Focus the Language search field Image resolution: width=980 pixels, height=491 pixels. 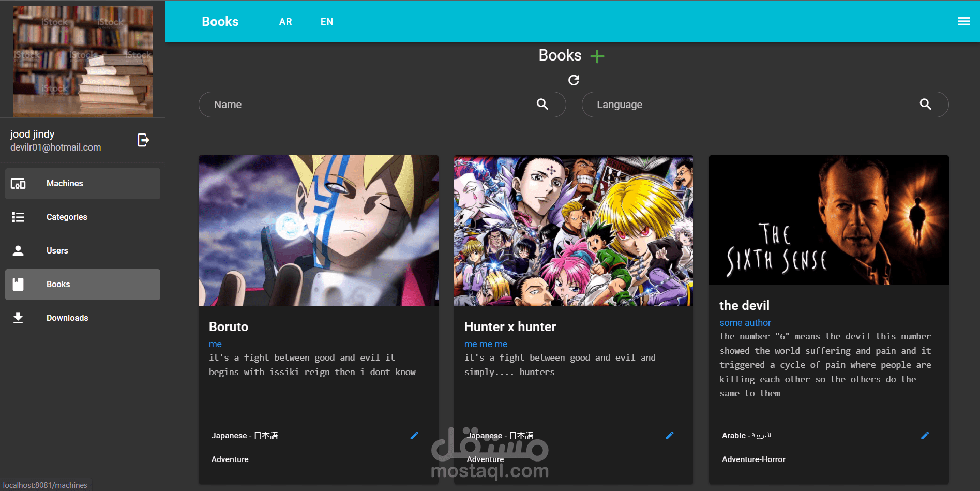click(x=765, y=105)
